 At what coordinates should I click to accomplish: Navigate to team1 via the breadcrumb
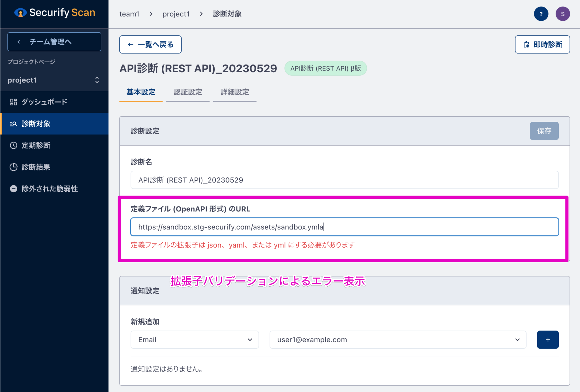(129, 14)
